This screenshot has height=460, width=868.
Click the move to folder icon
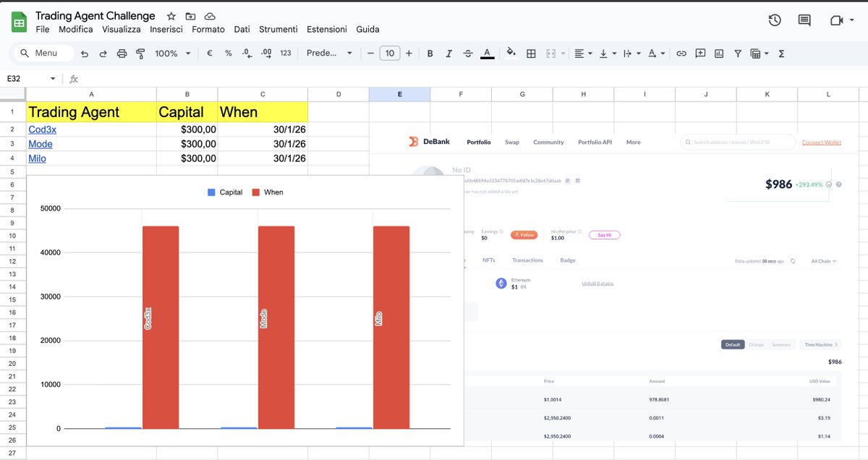pyautogui.click(x=190, y=16)
